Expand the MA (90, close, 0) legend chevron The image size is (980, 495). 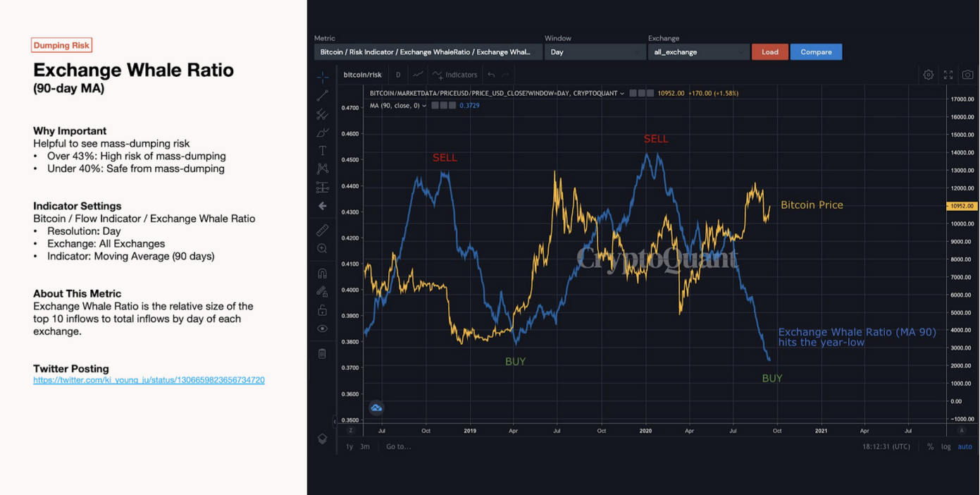pyautogui.click(x=424, y=106)
